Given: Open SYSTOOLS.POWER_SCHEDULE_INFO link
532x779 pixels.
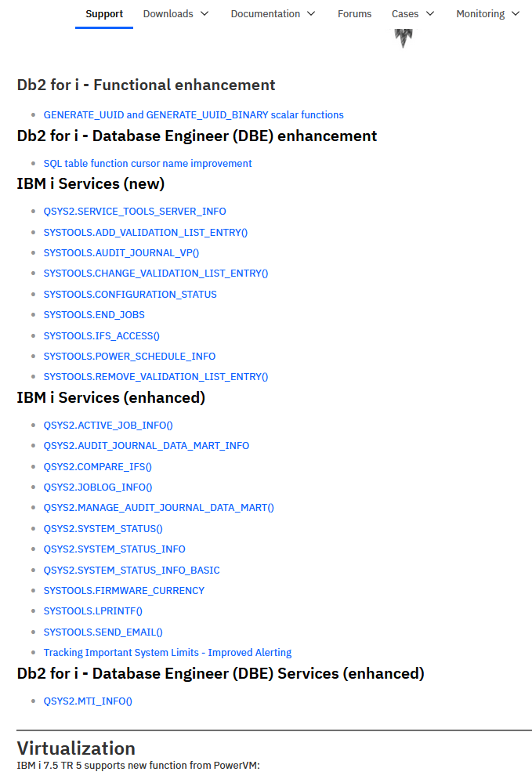Looking at the screenshot, I should tap(129, 357).
